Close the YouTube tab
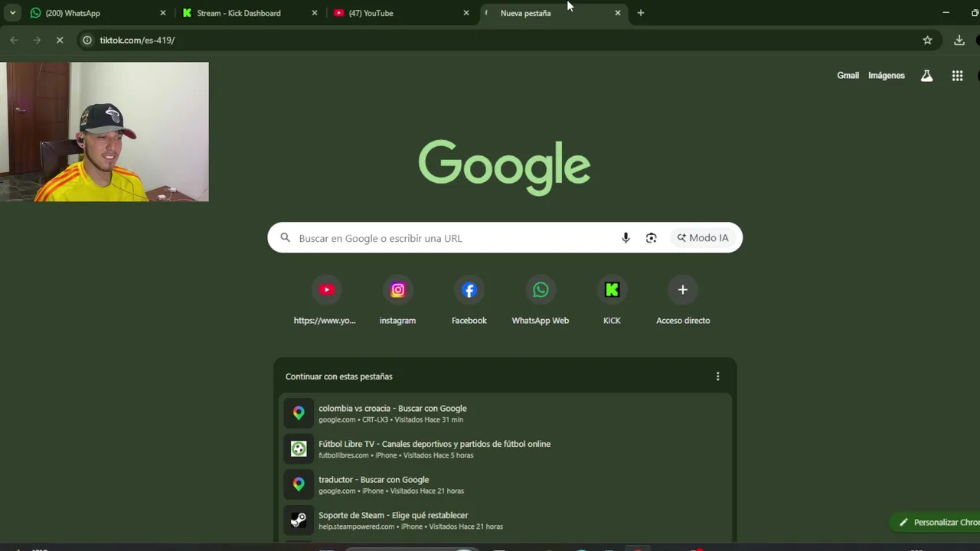The image size is (980, 551). (x=466, y=13)
